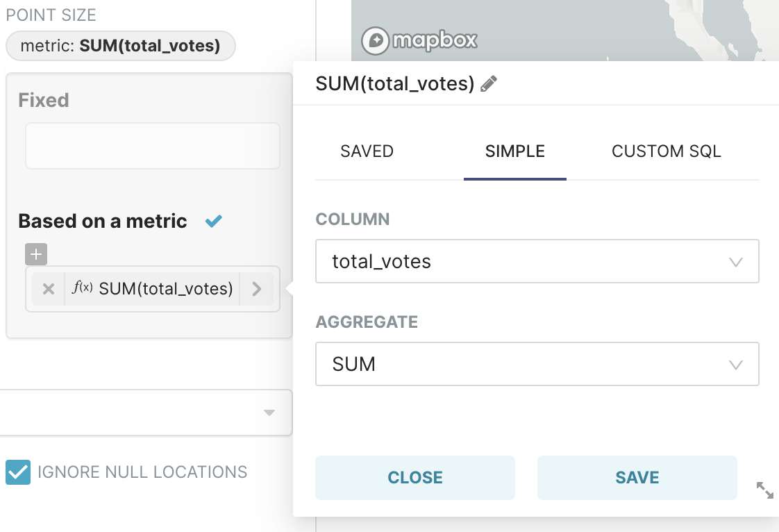Click the Fixed value input field
The width and height of the screenshot is (779, 532).
point(153,146)
